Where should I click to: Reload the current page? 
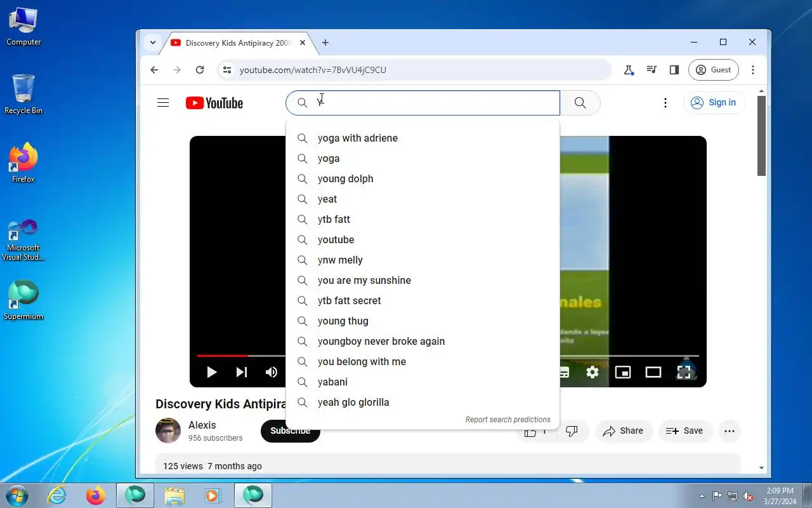pyautogui.click(x=200, y=70)
